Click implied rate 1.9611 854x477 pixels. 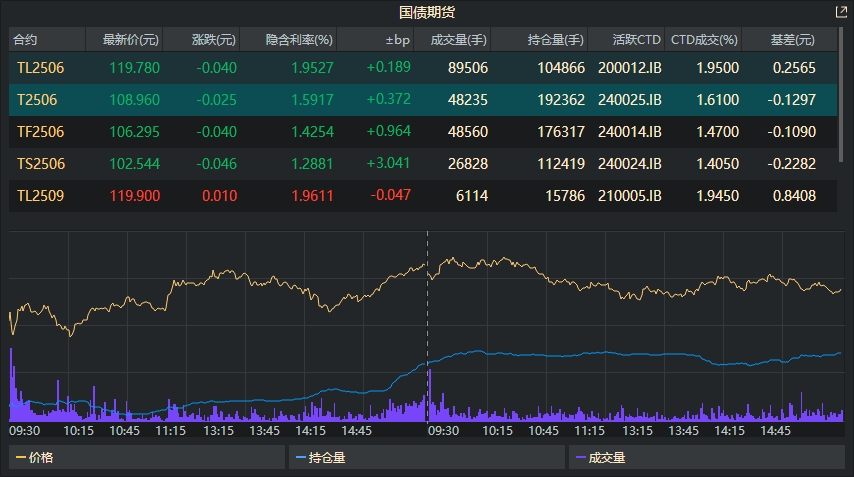[312, 196]
